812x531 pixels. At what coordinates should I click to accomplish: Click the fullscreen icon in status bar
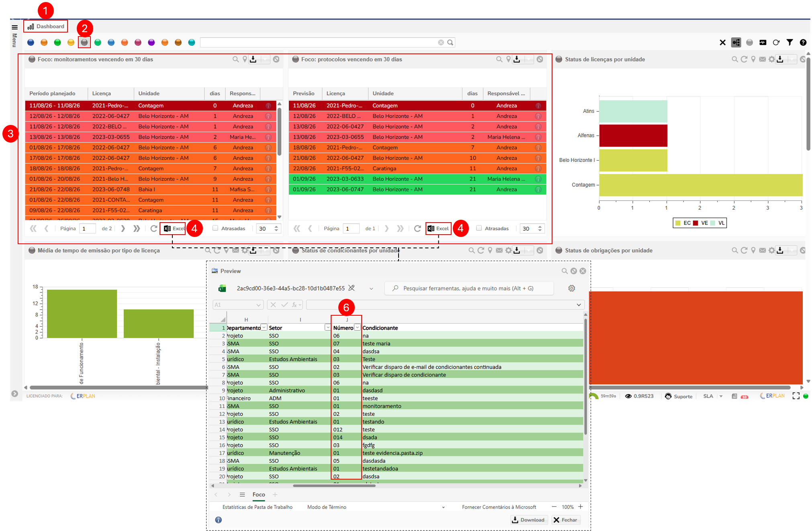click(x=796, y=396)
